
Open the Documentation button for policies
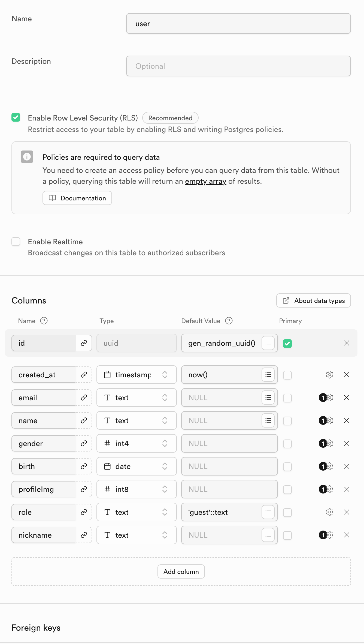[x=77, y=198]
